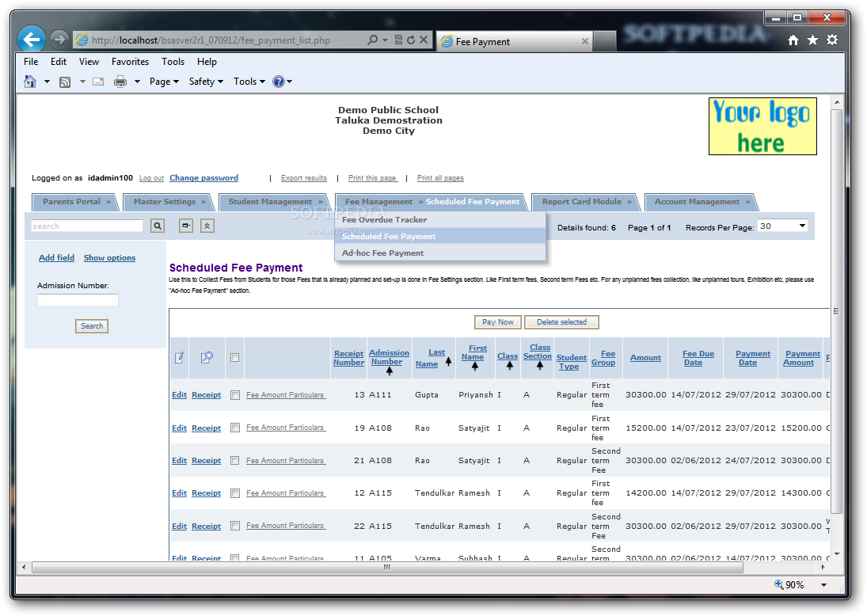Check the box for receipt 21 Rao row

click(235, 460)
